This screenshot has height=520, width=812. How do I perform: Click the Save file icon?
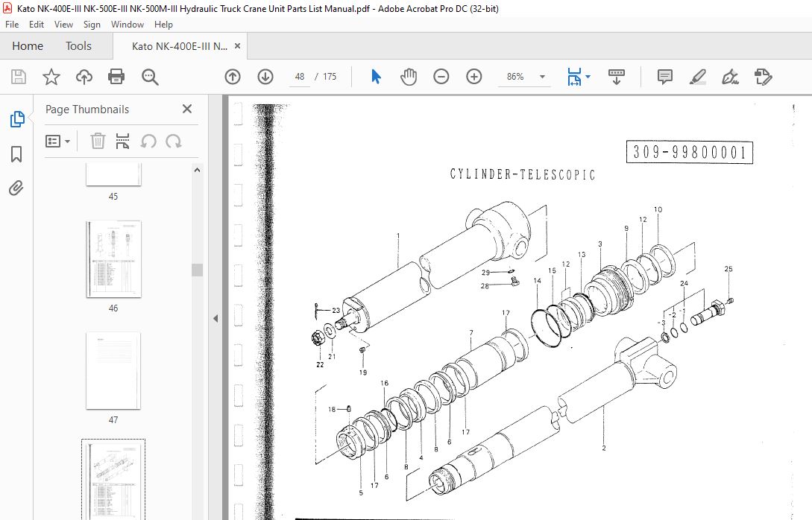19,77
